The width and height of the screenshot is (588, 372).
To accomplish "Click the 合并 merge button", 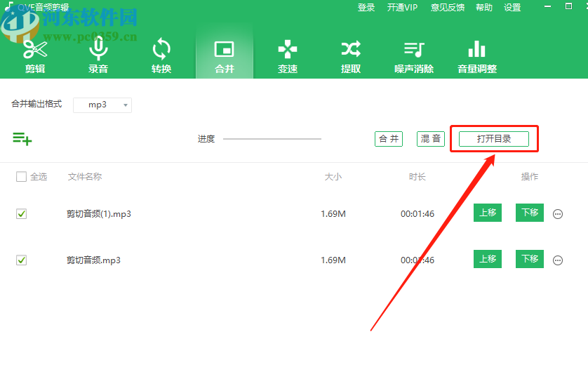I will pyautogui.click(x=389, y=139).
